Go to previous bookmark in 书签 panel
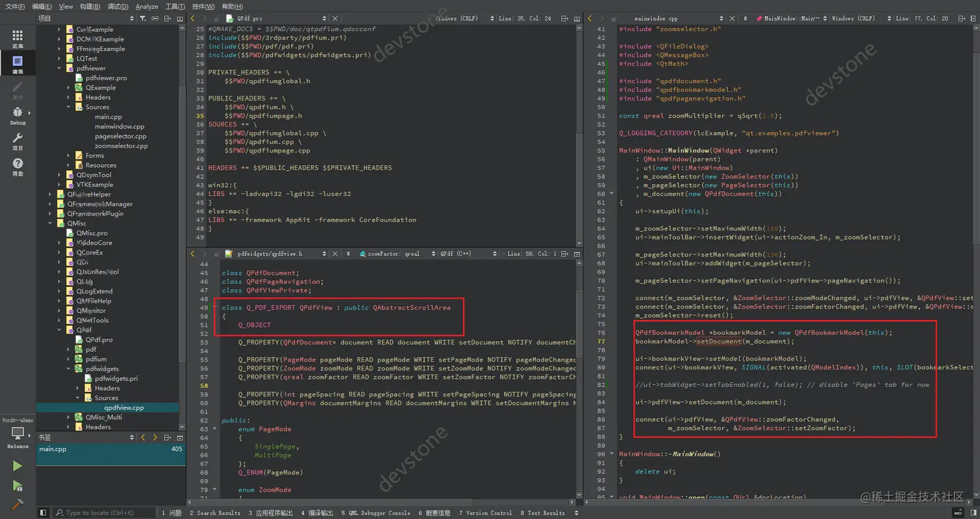The height and width of the screenshot is (519, 980). 143,437
